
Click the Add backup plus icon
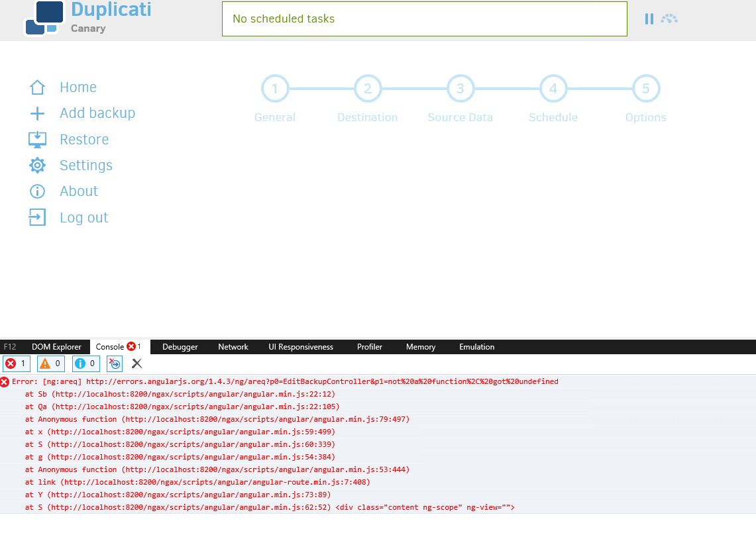click(37, 113)
